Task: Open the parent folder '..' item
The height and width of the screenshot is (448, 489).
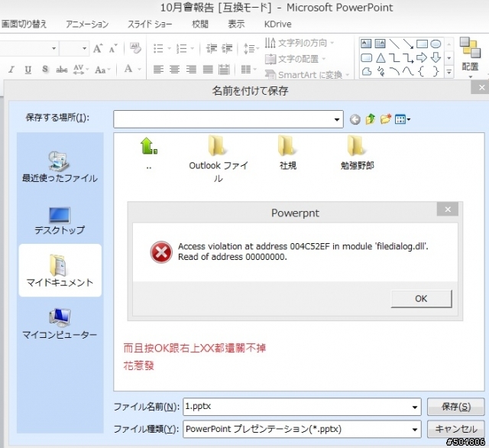Action: (x=149, y=154)
